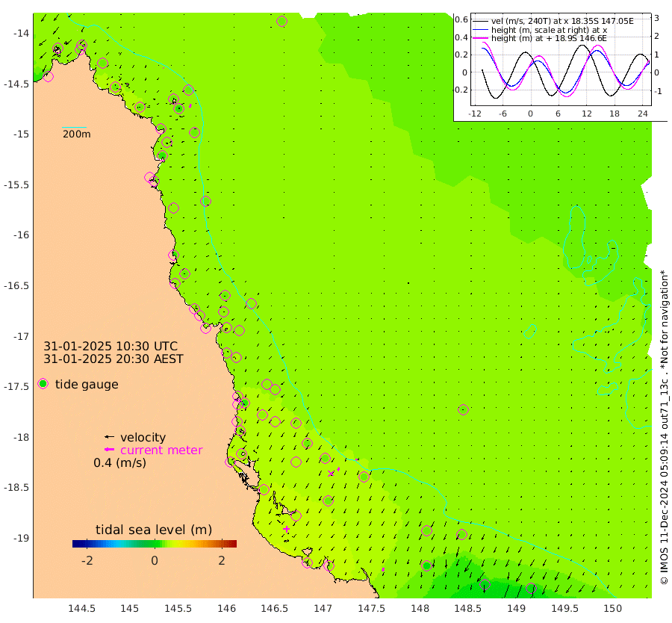Click the '-14' latitude axis label

tap(21, 34)
